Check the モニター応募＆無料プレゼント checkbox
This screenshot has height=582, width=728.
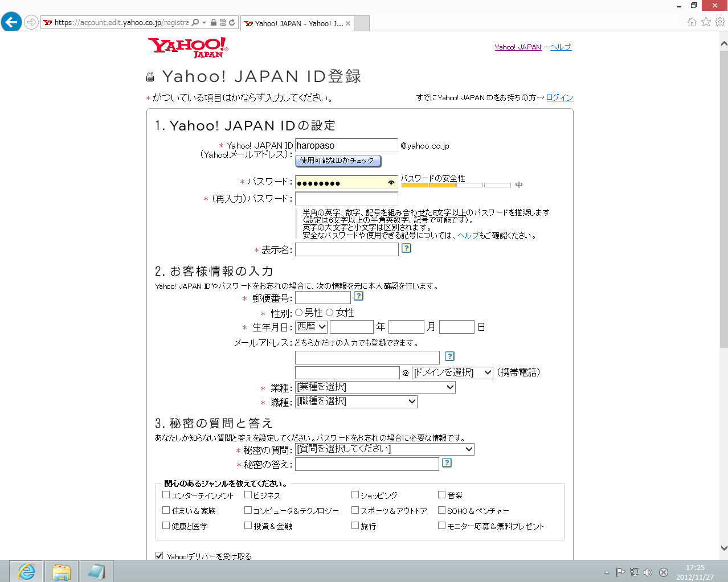point(441,526)
